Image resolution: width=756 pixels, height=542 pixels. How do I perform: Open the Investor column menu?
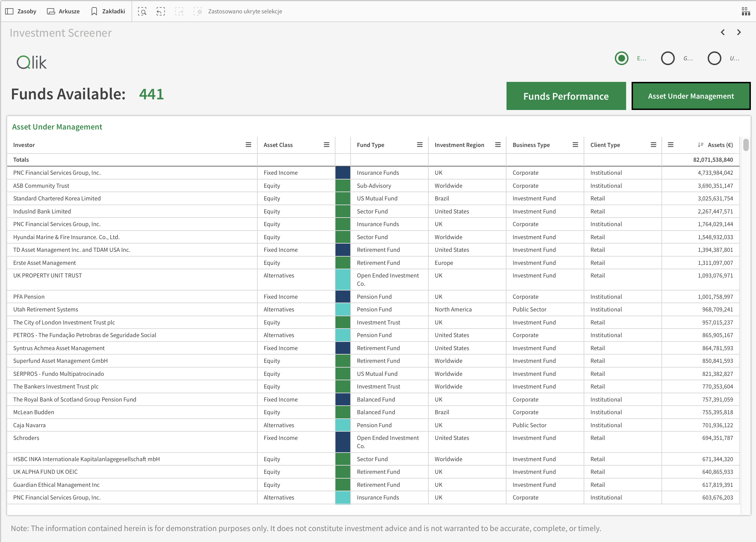point(248,145)
